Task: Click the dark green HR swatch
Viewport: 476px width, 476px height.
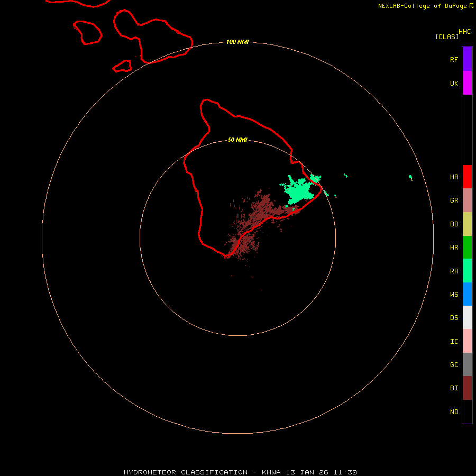Action: pos(467,248)
